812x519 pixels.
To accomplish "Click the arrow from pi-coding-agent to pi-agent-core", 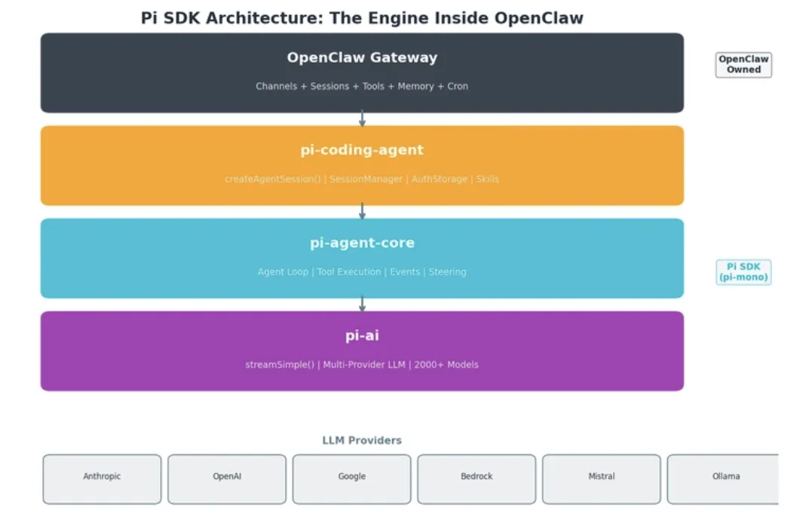I will (362, 211).
